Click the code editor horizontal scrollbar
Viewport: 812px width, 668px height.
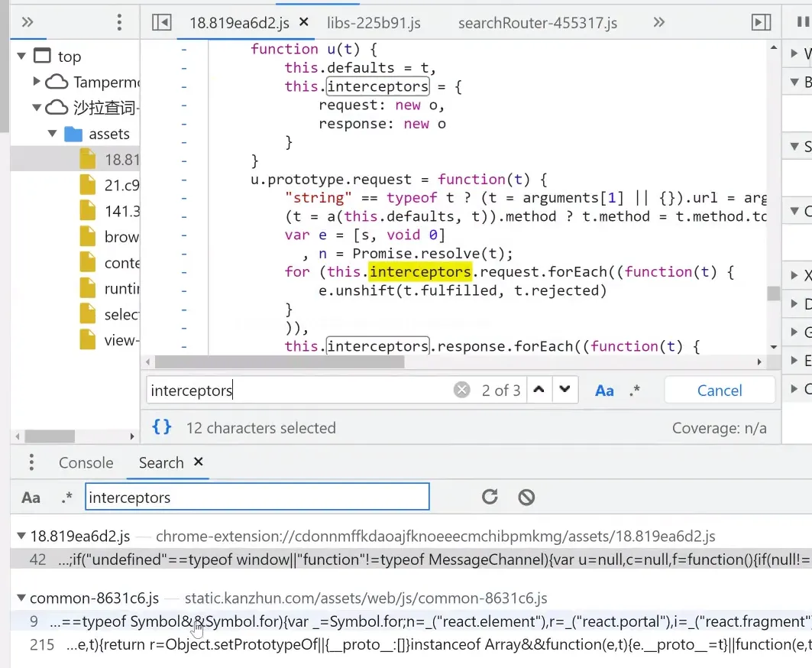280,362
